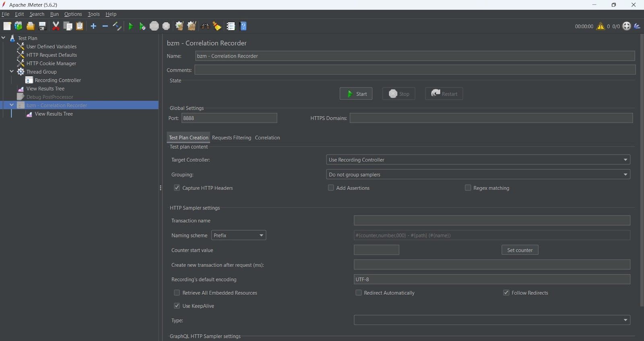
Task: Open the Options menu
Action: coord(73,14)
